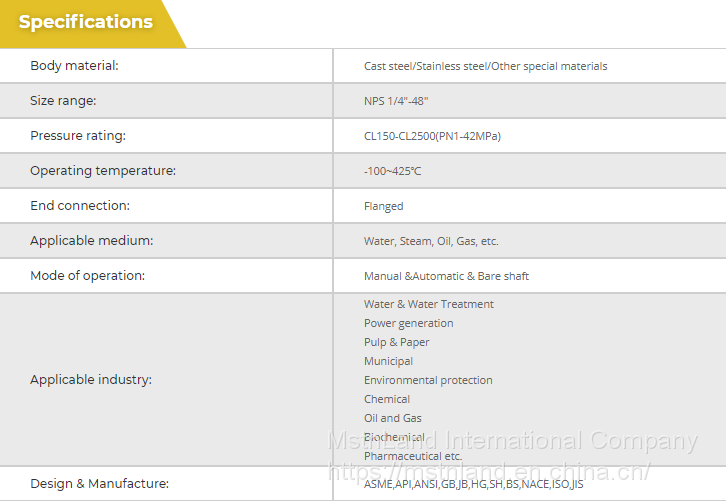Select the Body material row label

pyautogui.click(x=74, y=66)
